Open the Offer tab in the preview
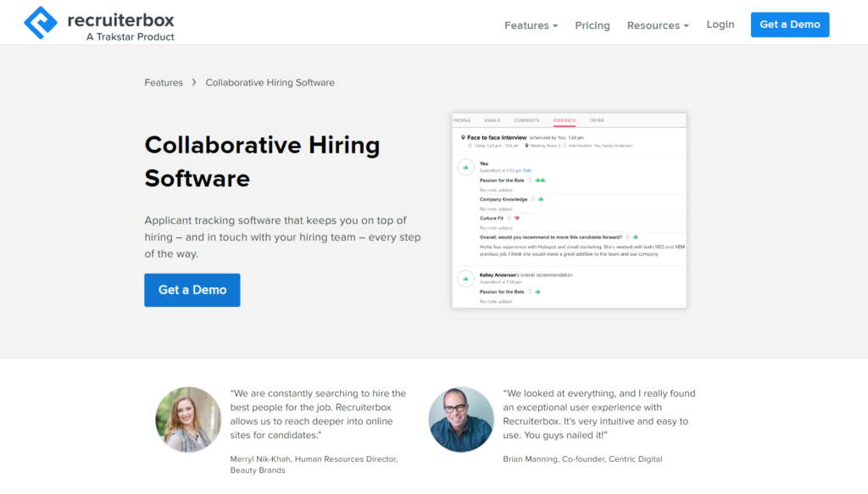868x494 pixels. click(597, 120)
